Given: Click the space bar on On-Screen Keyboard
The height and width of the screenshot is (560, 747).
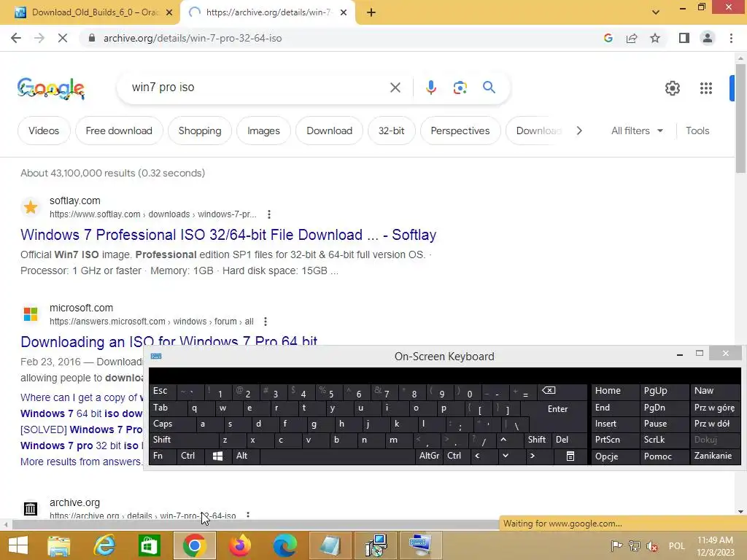Looking at the screenshot, I should 337,456.
